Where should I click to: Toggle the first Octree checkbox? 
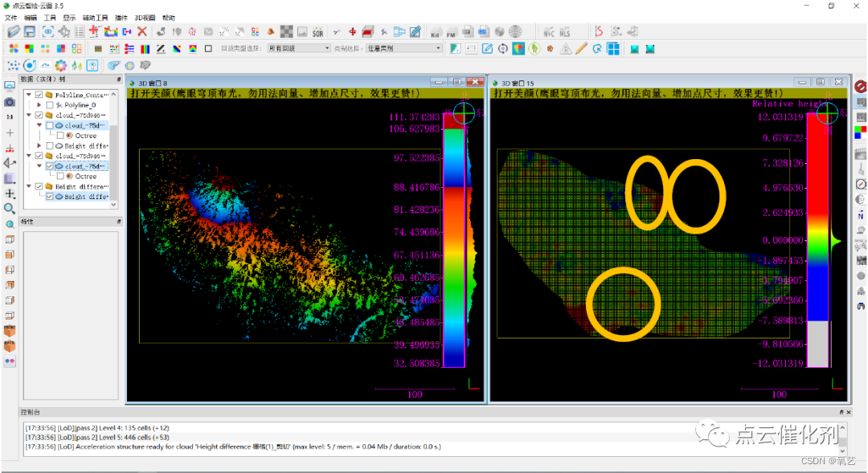point(59,136)
